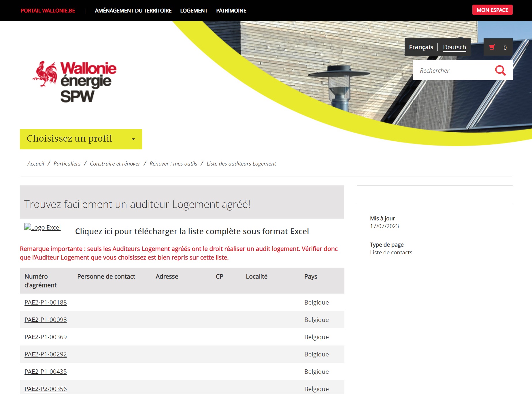Open the shopping cart icon
This screenshot has height=402, width=532.
pyautogui.click(x=492, y=47)
